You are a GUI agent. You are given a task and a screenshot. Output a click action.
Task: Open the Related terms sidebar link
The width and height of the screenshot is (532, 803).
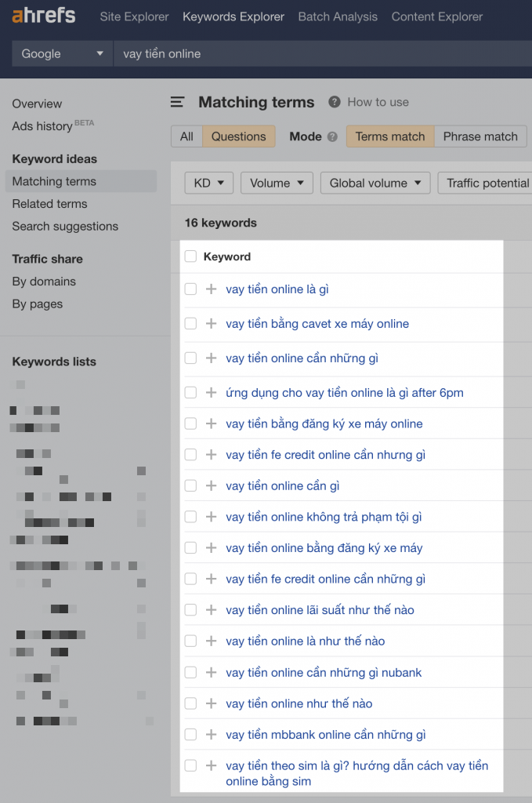[49, 204]
